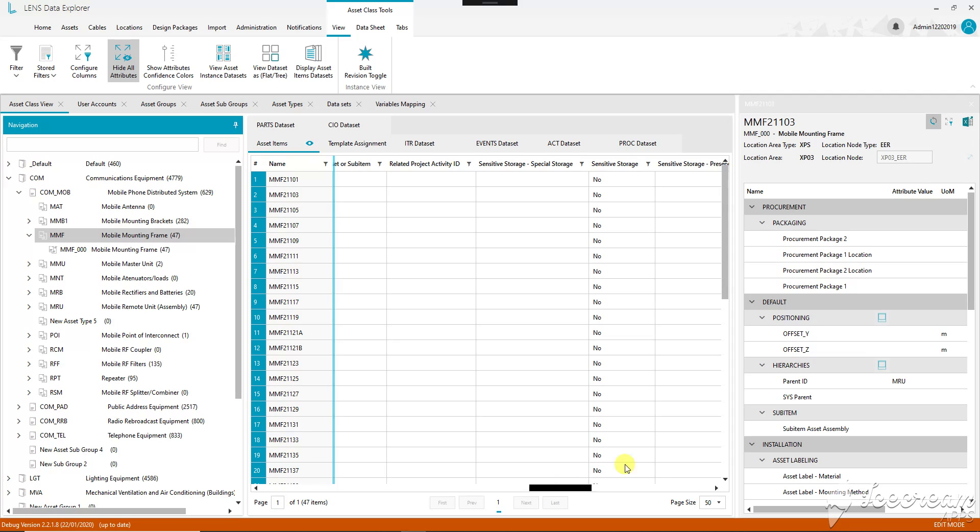Open the Assets menu
Image resolution: width=980 pixels, height=532 pixels.
click(69, 28)
